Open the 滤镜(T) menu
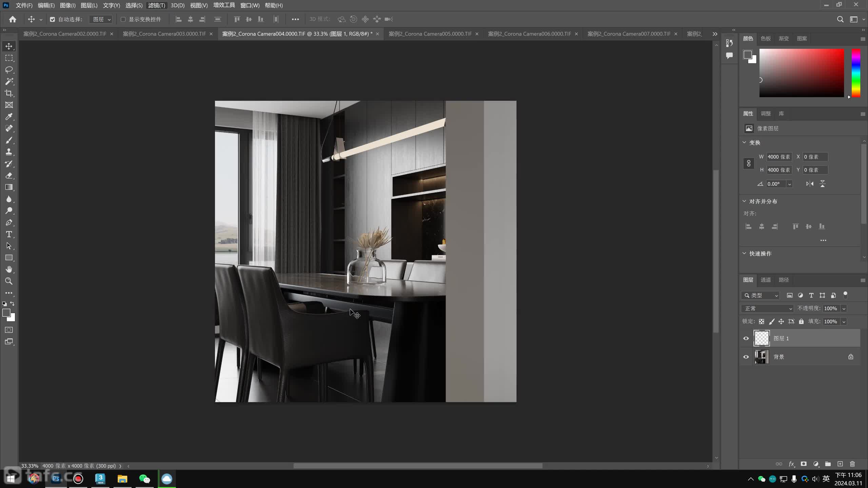Screen dimensions: 868x488 [156, 5]
